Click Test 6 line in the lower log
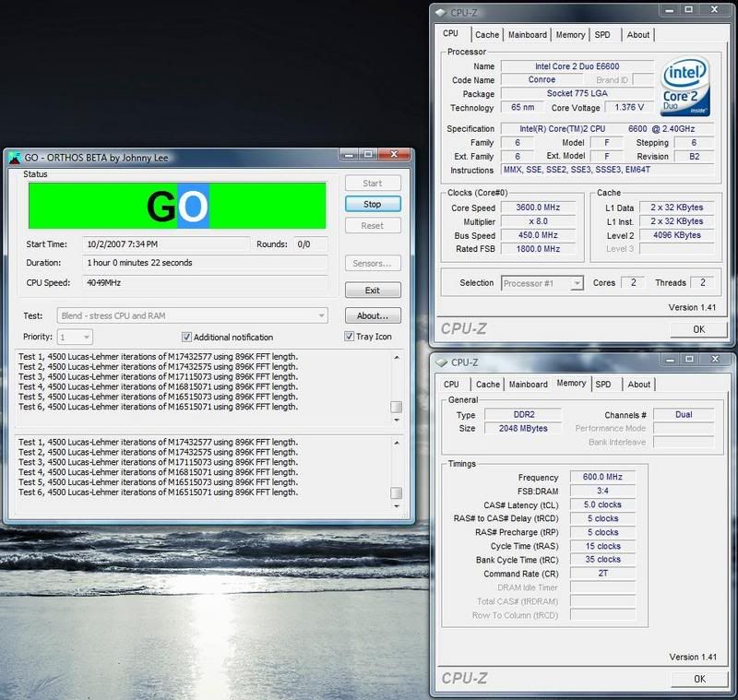This screenshot has height=700, width=738. coord(158,492)
